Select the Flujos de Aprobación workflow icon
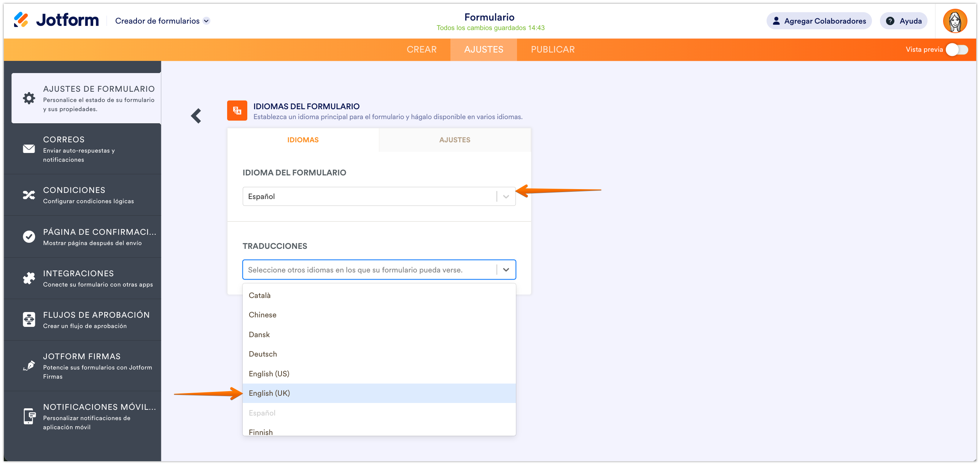 [29, 320]
